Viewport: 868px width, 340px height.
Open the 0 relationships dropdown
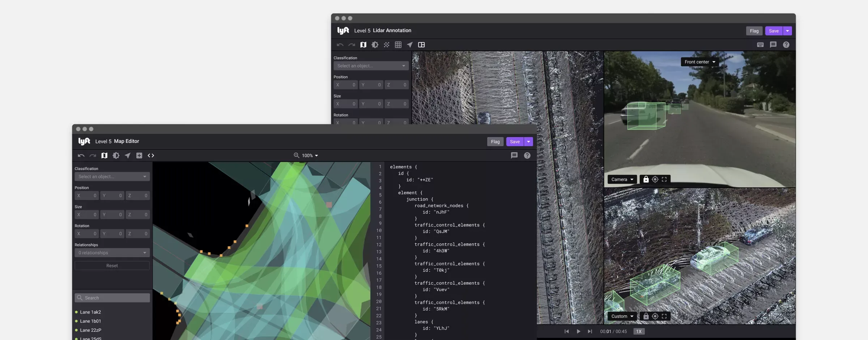click(112, 253)
